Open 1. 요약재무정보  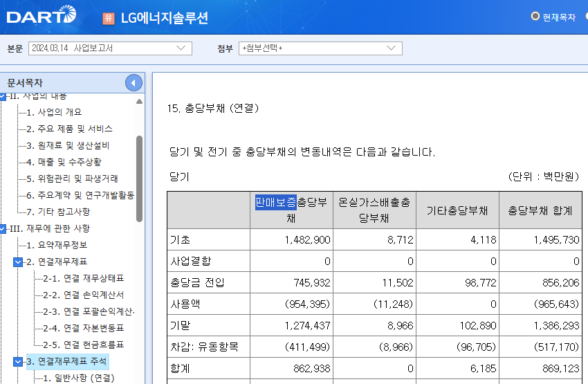57,245
